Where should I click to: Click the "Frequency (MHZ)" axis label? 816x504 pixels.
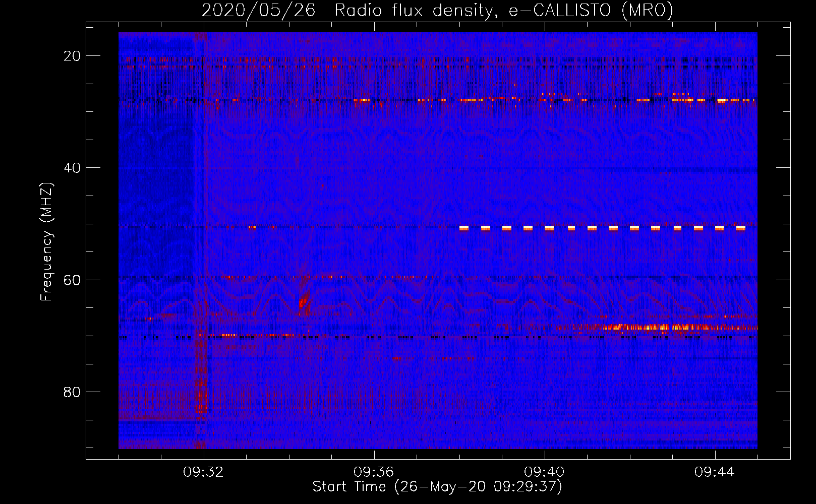(46, 242)
